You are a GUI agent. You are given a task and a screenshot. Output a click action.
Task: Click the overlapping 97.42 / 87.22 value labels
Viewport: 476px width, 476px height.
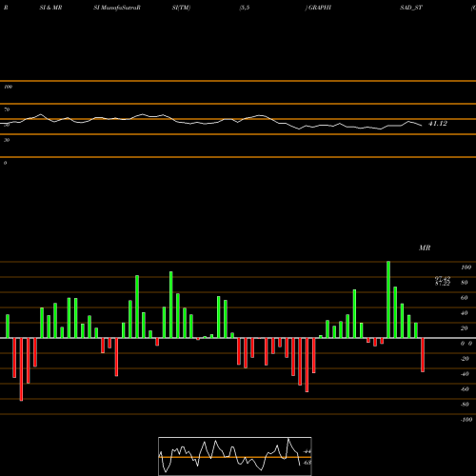pos(443,281)
